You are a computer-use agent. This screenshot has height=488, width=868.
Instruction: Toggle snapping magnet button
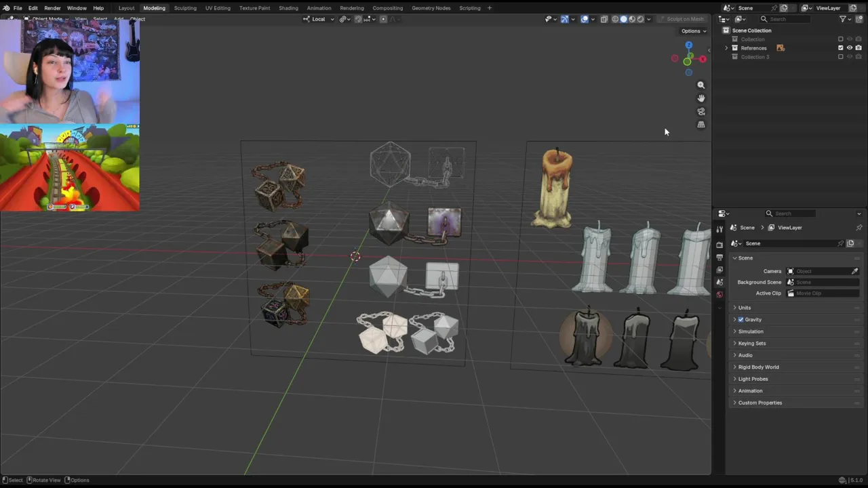pos(358,19)
